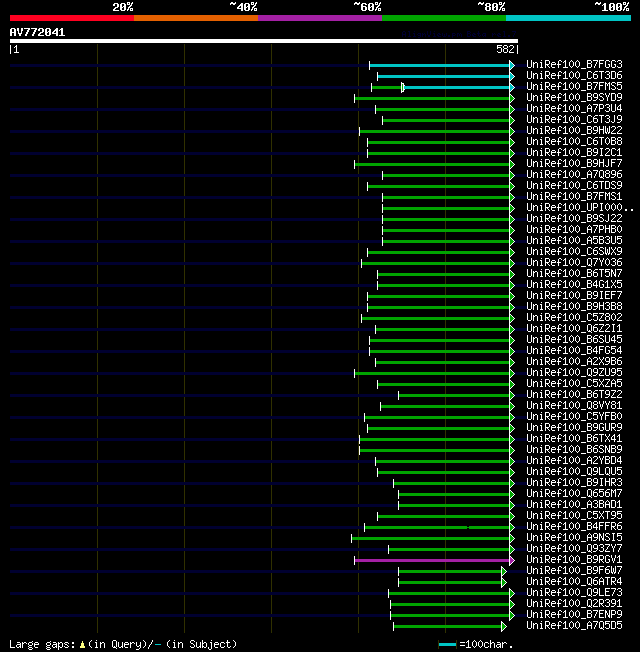Click the UniRef100_B9HJF7 label

[574, 164]
